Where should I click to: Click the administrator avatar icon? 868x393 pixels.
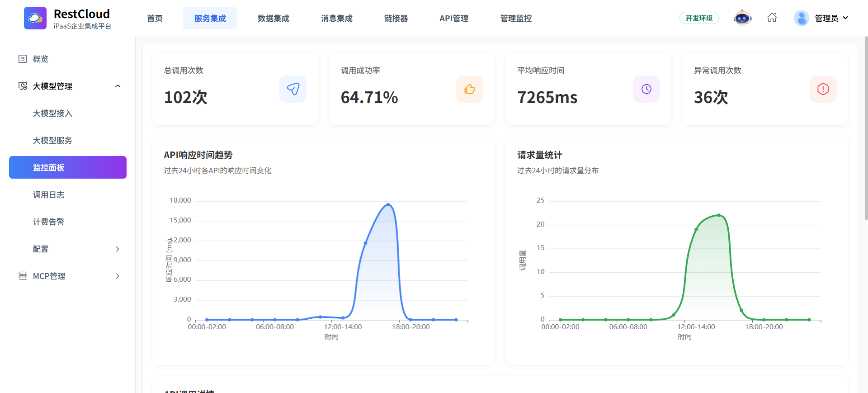[x=801, y=18]
